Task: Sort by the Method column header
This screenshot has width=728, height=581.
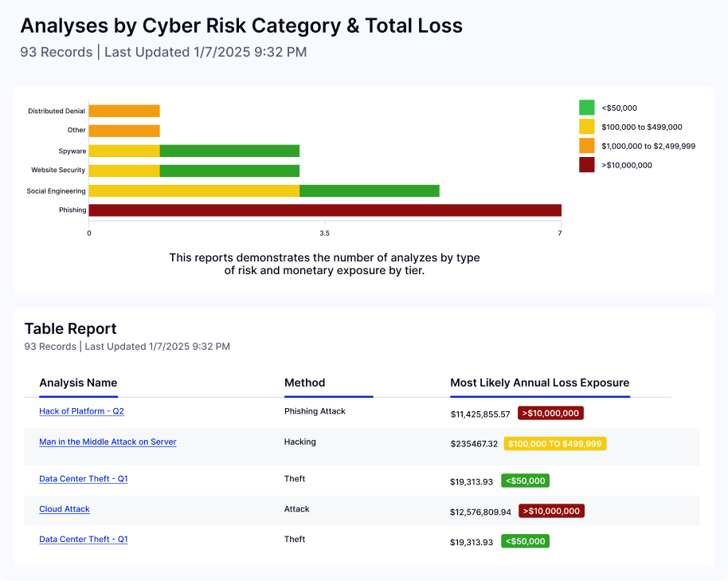Action: click(x=304, y=383)
